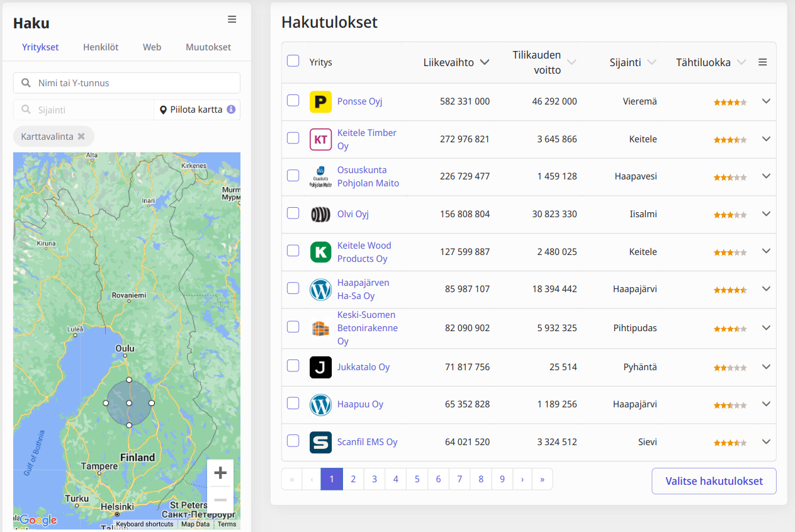Expand the Keski-Suomen Betonirakenne Oy row
This screenshot has height=532, width=795.
pos(766,327)
